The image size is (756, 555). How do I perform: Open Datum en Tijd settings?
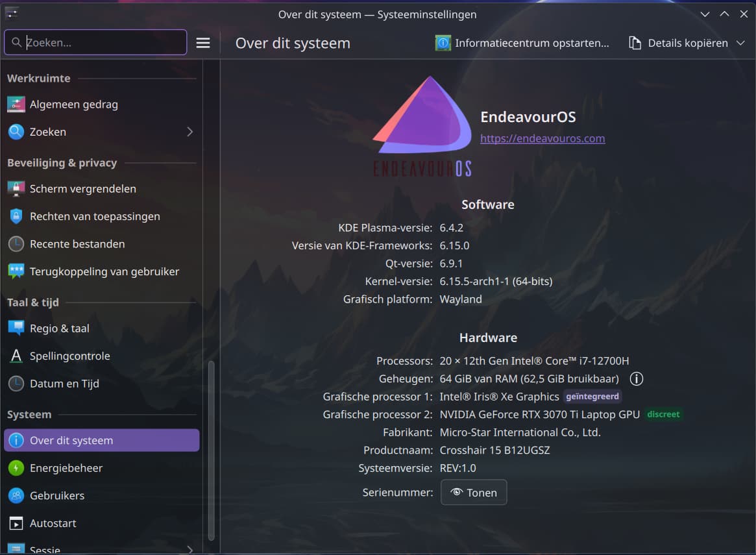(101, 384)
